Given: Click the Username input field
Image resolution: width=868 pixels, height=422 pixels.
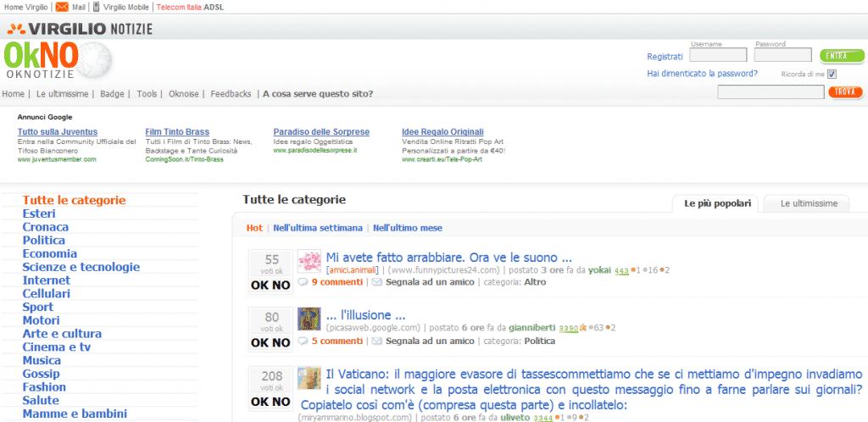Looking at the screenshot, I should 718,55.
